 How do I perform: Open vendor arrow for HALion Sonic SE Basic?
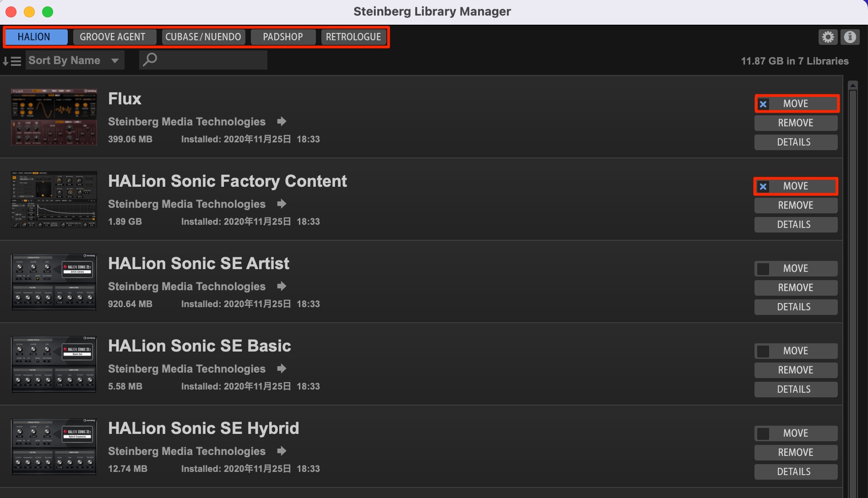(x=282, y=368)
